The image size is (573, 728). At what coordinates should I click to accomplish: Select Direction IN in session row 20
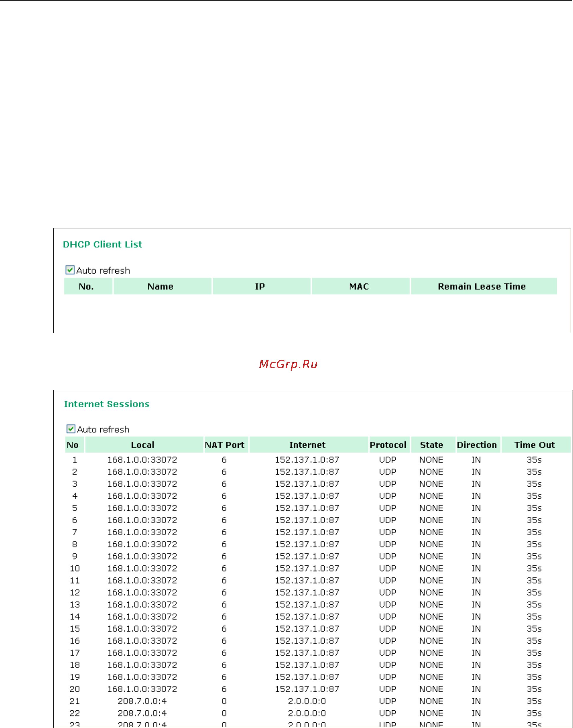coord(476,689)
